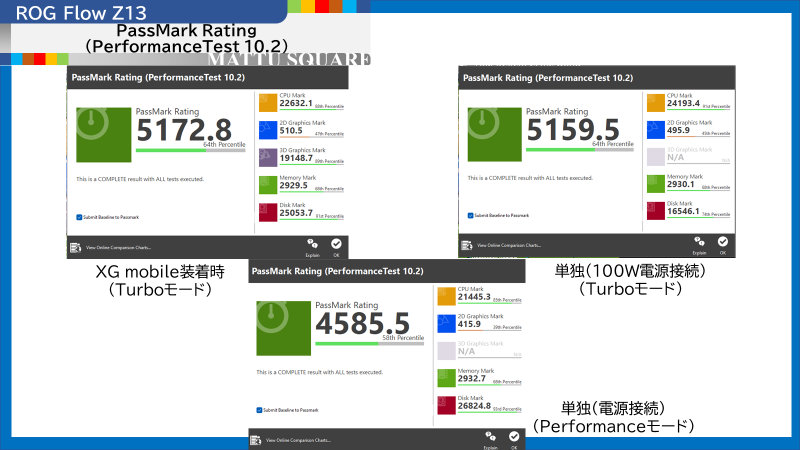Click Disk Mark icon beside 16546.1
This screenshot has height=450, width=800.
coord(656,211)
